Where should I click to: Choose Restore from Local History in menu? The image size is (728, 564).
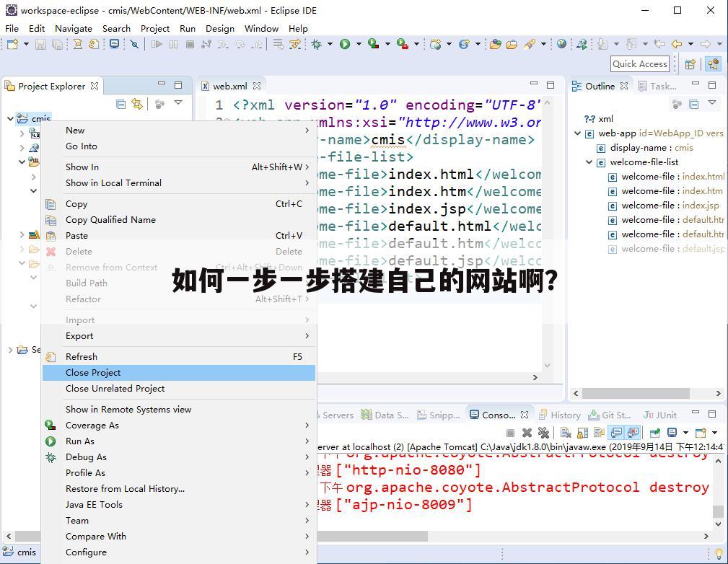pyautogui.click(x=179, y=489)
